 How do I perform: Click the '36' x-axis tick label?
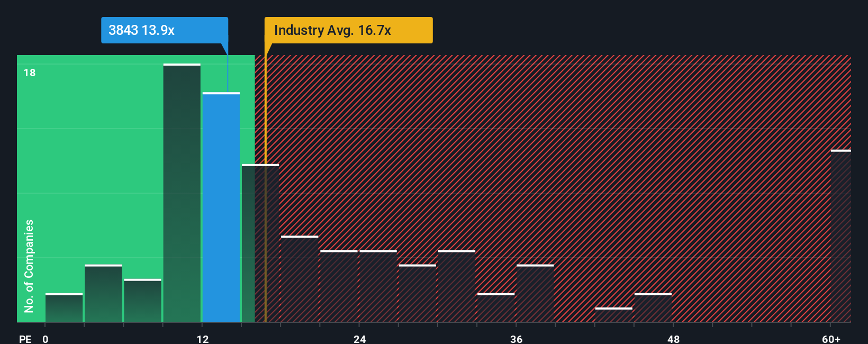pyautogui.click(x=517, y=339)
